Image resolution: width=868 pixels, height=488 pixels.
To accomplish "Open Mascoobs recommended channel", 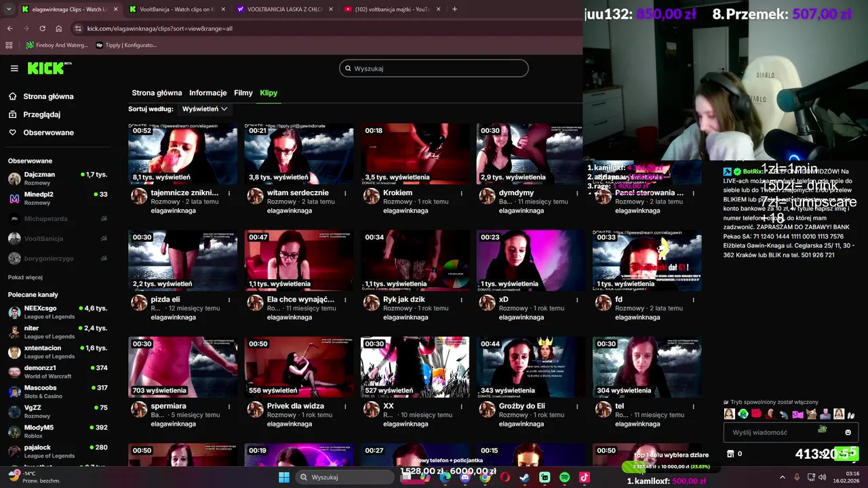I will [58, 392].
